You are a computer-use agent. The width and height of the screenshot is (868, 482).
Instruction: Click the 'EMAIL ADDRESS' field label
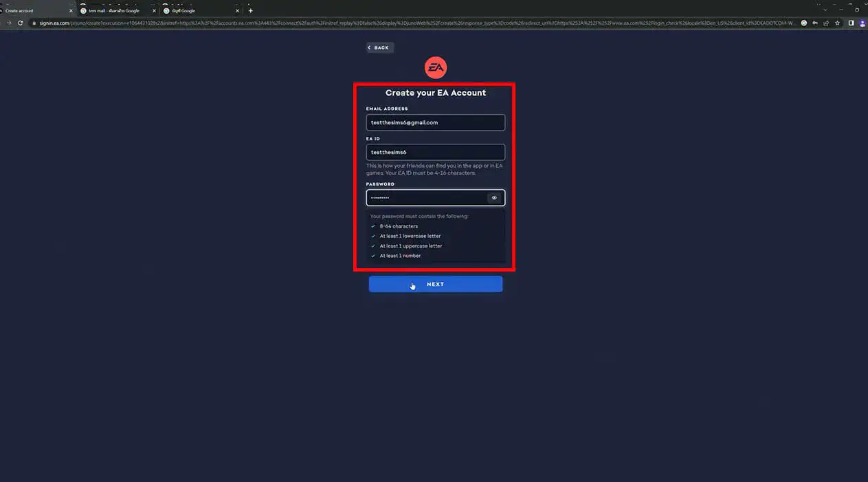pos(387,109)
